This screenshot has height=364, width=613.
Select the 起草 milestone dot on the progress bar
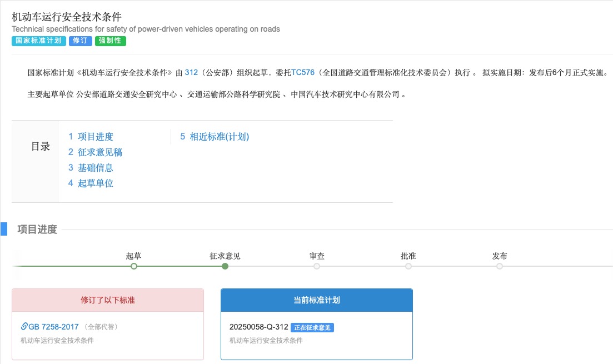133,266
